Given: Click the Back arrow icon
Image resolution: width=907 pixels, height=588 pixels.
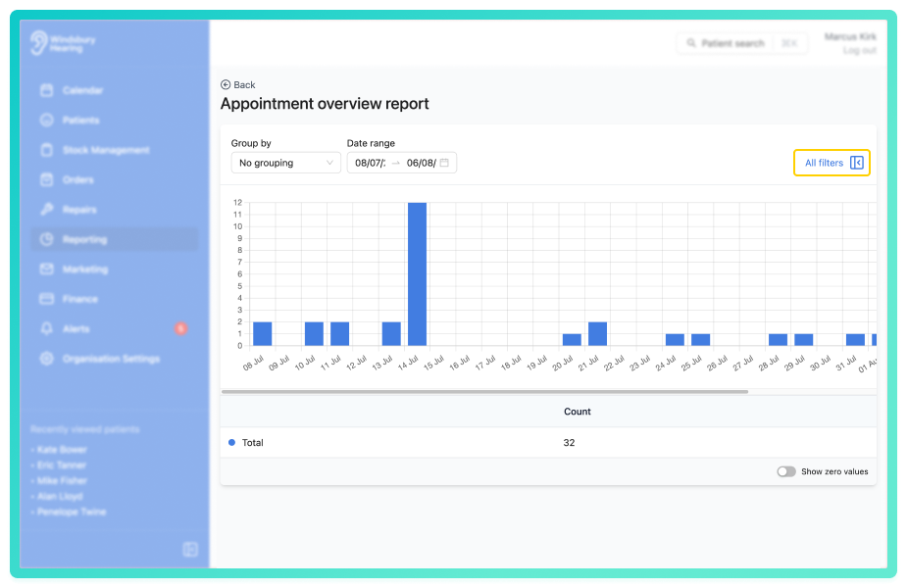Looking at the screenshot, I should [x=226, y=85].
